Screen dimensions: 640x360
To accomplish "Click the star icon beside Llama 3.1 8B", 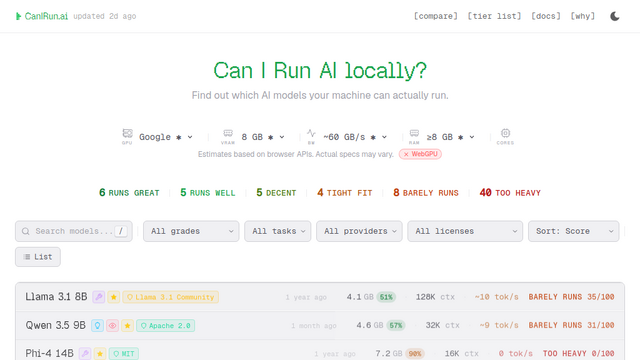I will pos(113,297).
